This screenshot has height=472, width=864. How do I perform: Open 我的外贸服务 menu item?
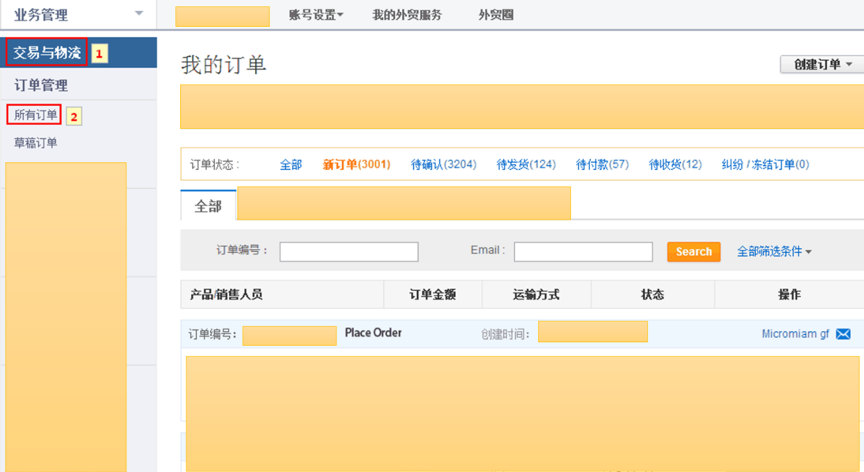coord(406,15)
